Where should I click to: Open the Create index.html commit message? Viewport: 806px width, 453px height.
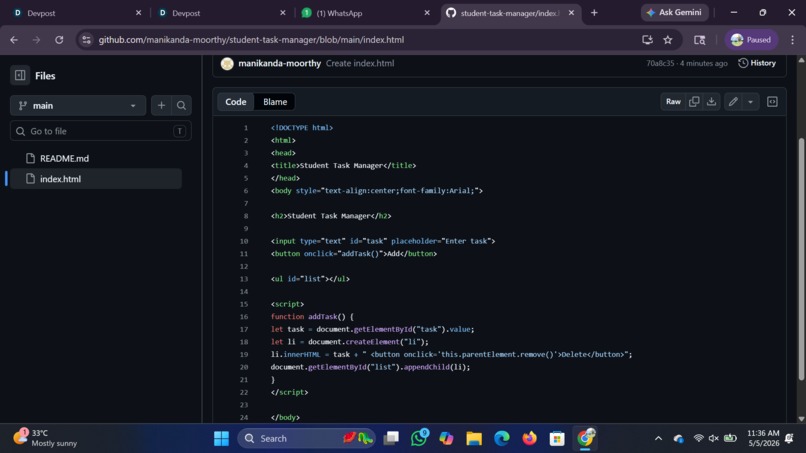[360, 63]
